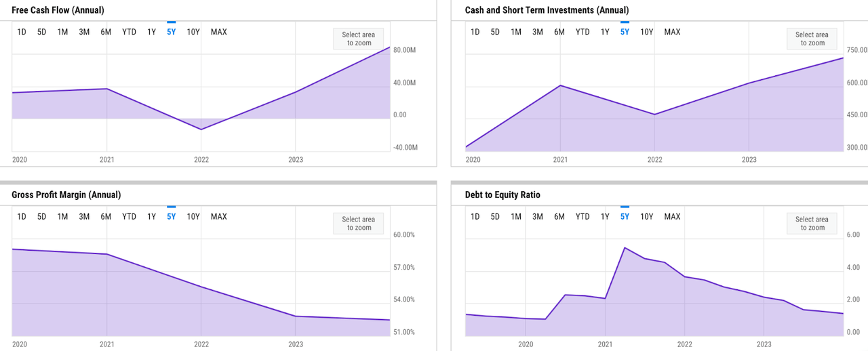Click the 2021 peak on Debt to Equity line

625,248
